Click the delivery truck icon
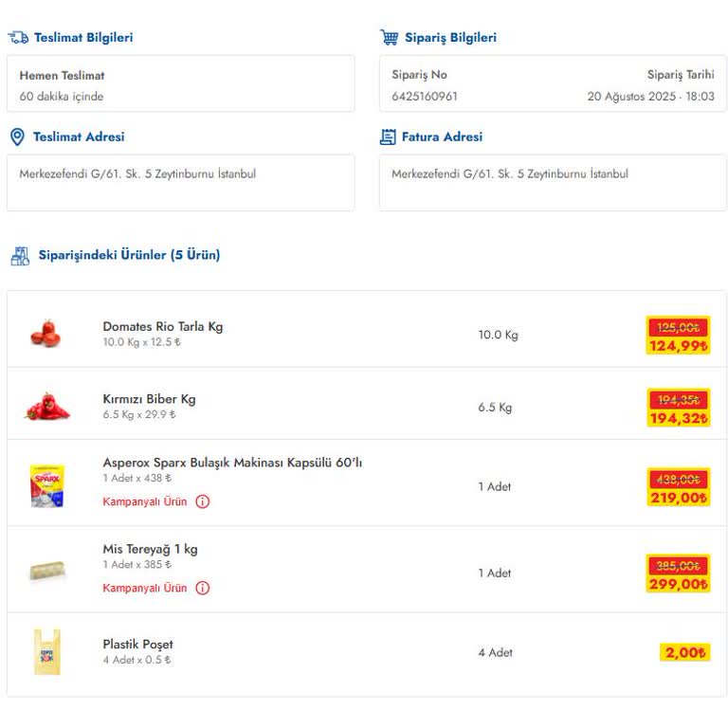The height and width of the screenshot is (728, 728). [x=18, y=38]
